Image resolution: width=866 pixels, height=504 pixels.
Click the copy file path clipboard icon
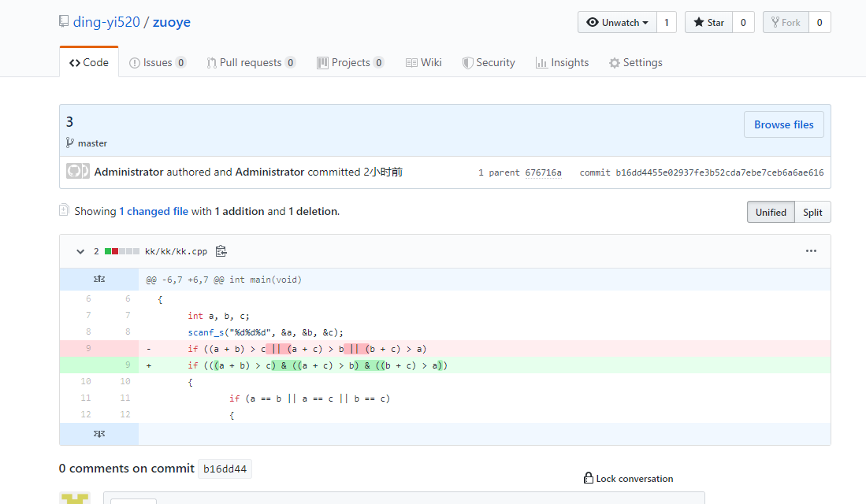tap(221, 251)
